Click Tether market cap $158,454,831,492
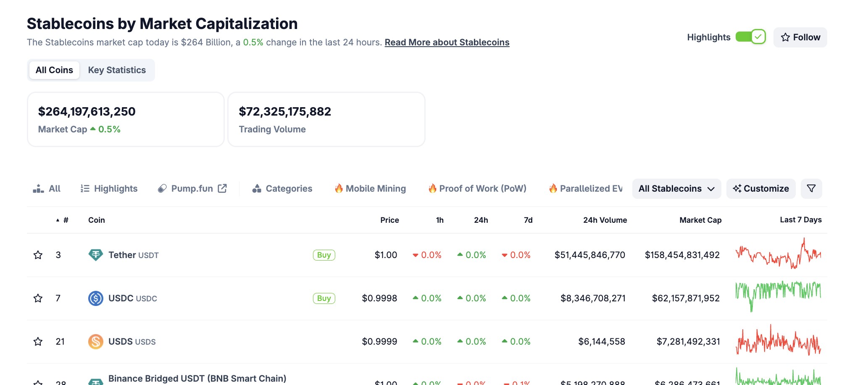The width and height of the screenshot is (868, 385). click(x=682, y=255)
